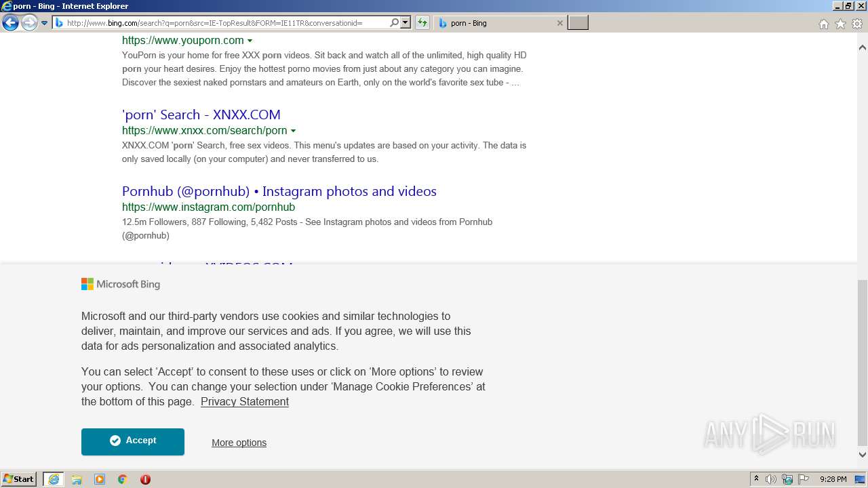Click the green xnxx.com result URL
Viewport: 868px width, 488px height.
[205, 130]
